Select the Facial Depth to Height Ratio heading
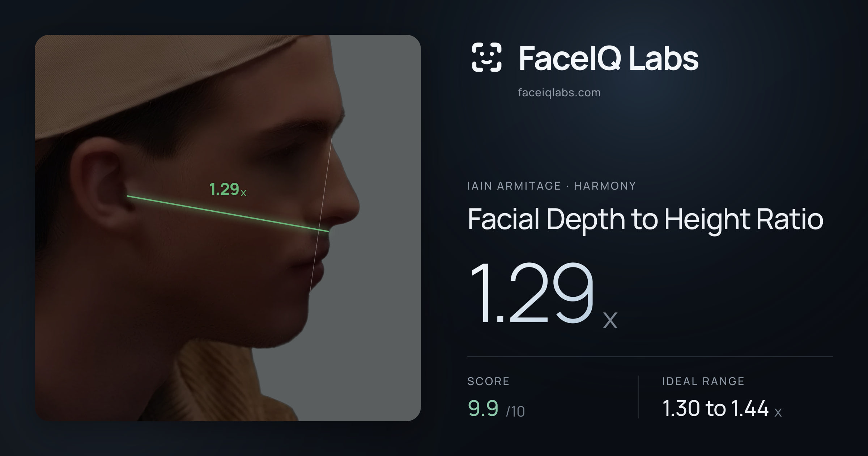 pyautogui.click(x=645, y=219)
